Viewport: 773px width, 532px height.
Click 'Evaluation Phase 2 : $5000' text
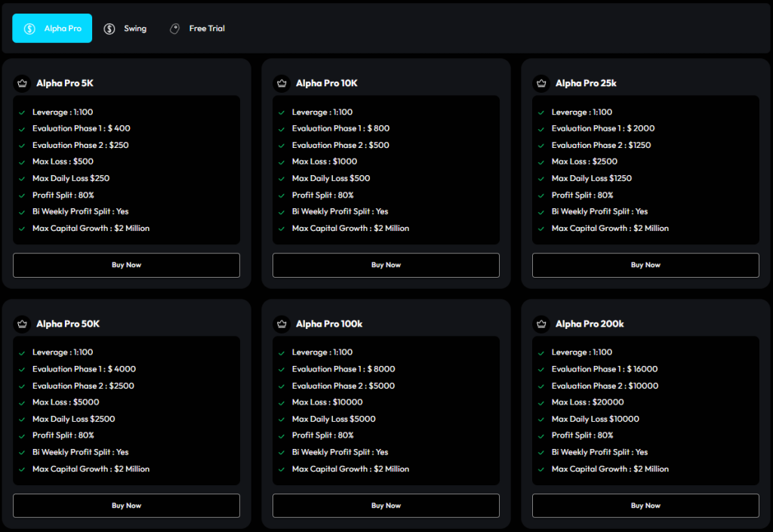point(343,386)
